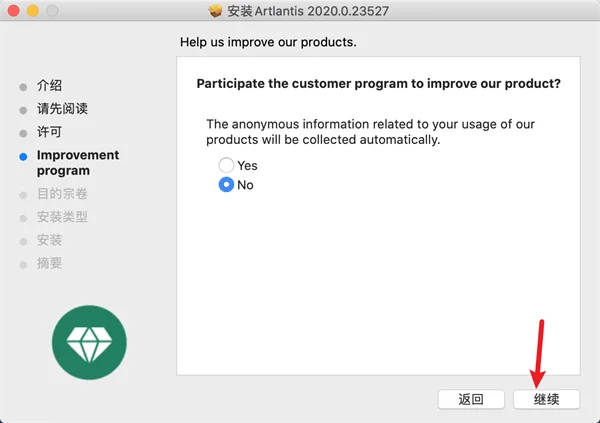
Task: Select the No radio option
Action: 226,185
